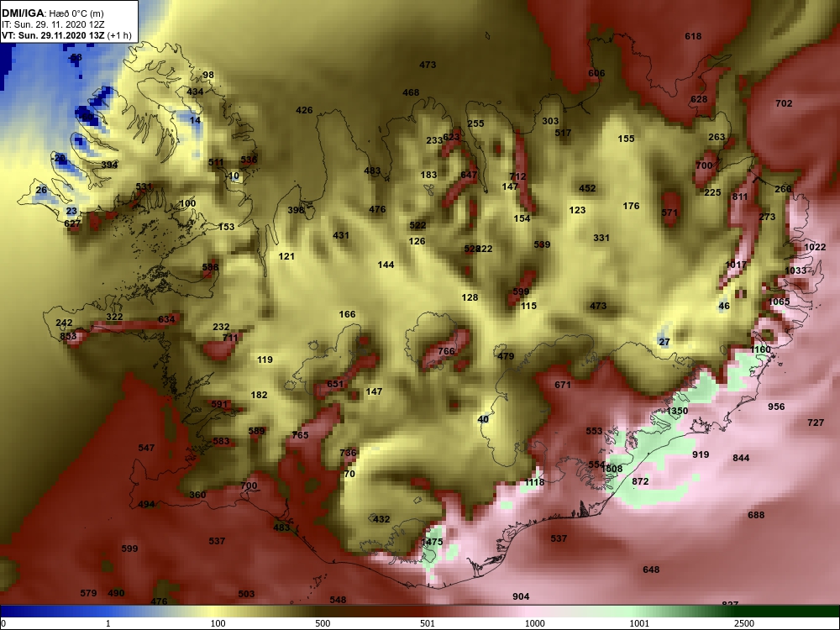
Task: Click the "DMI/IGA: Hæð 0°C (m)" title line
Action: click(x=52, y=13)
